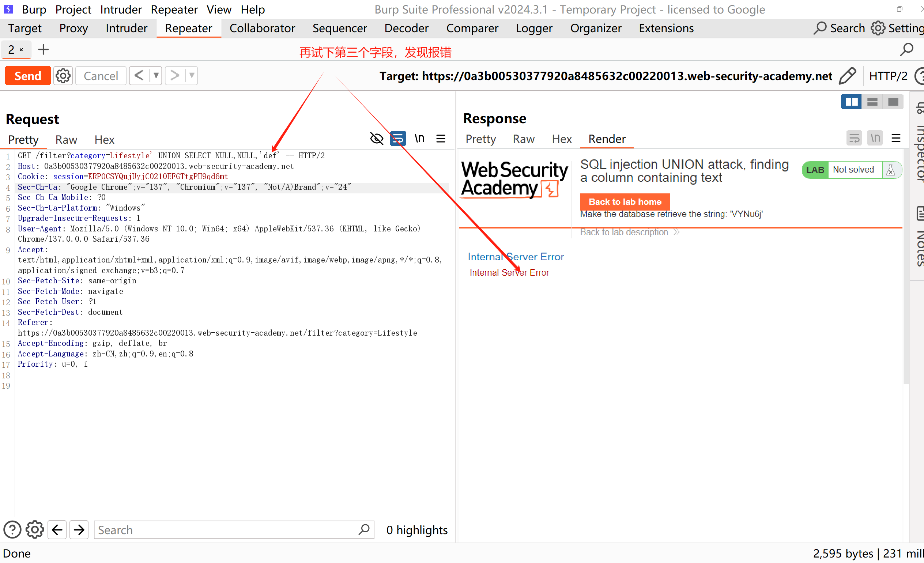
Task: Open the request hamburger menu icon
Action: pos(441,139)
